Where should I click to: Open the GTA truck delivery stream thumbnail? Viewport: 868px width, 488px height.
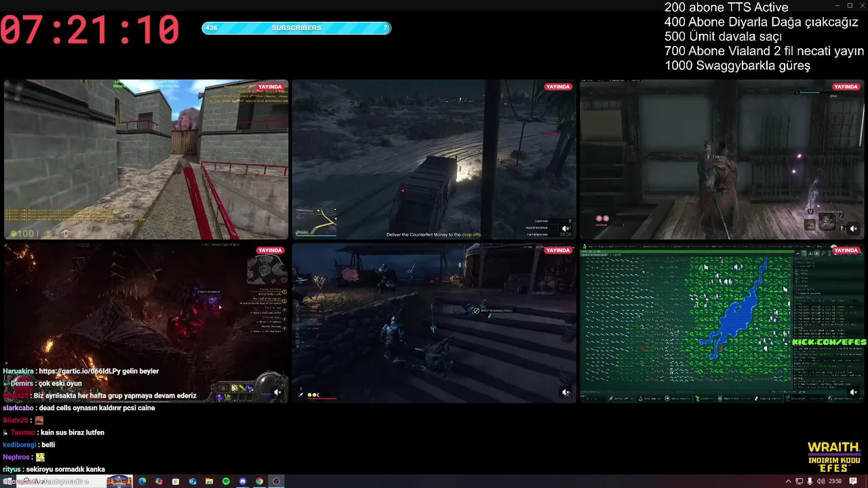point(434,159)
